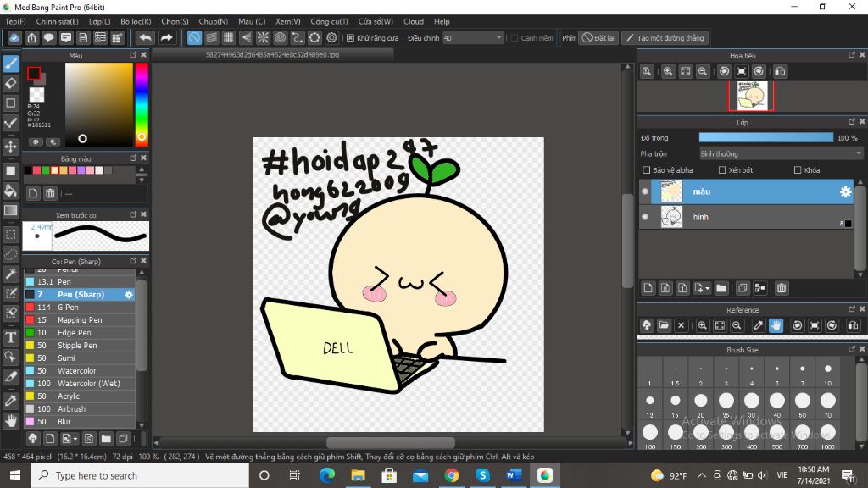Enable parallel lines snap guide
This screenshot has height=488, width=868.
(211, 37)
